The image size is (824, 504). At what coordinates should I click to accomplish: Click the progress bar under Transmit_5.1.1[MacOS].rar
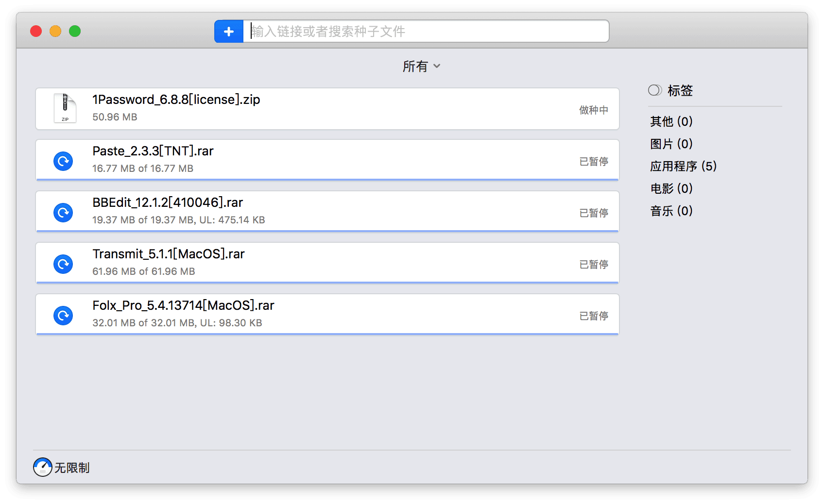pyautogui.click(x=327, y=283)
